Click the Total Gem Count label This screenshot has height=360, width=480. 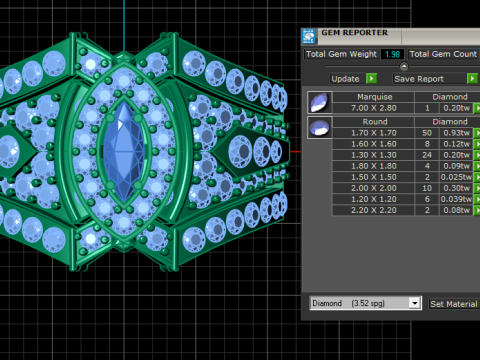443,54
